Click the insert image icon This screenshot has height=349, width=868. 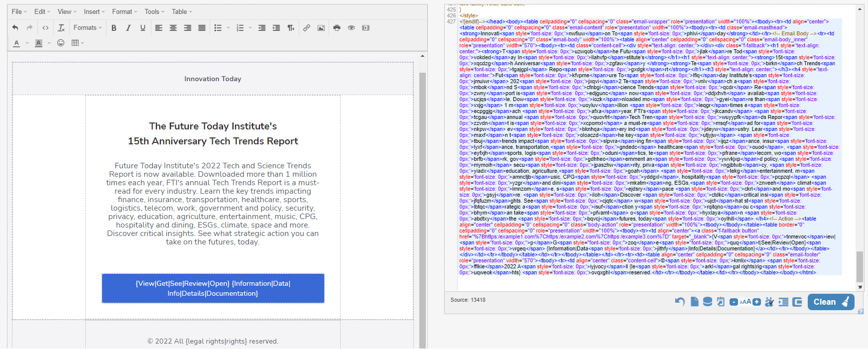click(x=321, y=28)
